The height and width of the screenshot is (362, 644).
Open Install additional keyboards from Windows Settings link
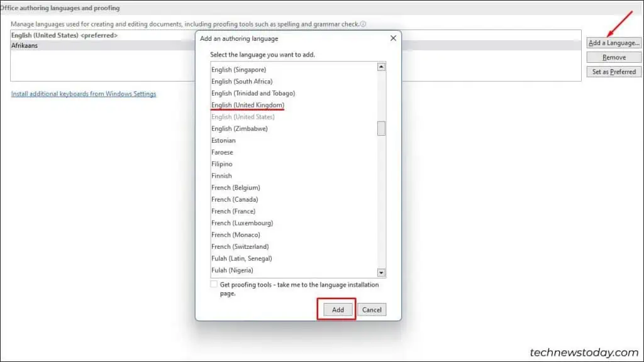point(84,94)
